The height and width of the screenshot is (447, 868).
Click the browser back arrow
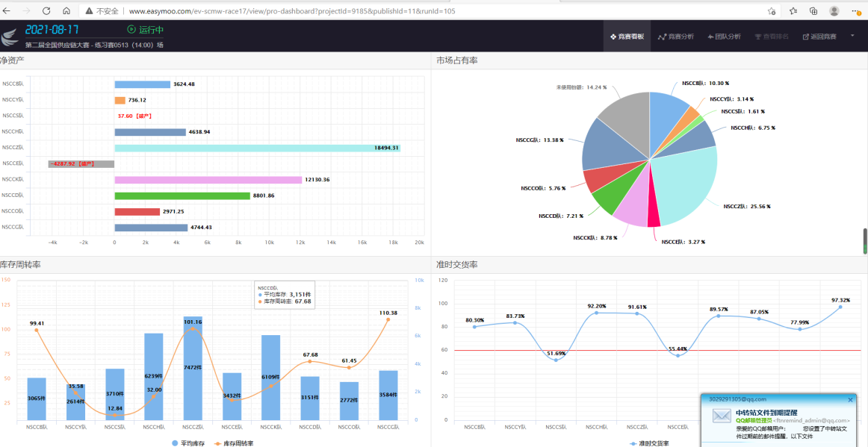coord(7,11)
